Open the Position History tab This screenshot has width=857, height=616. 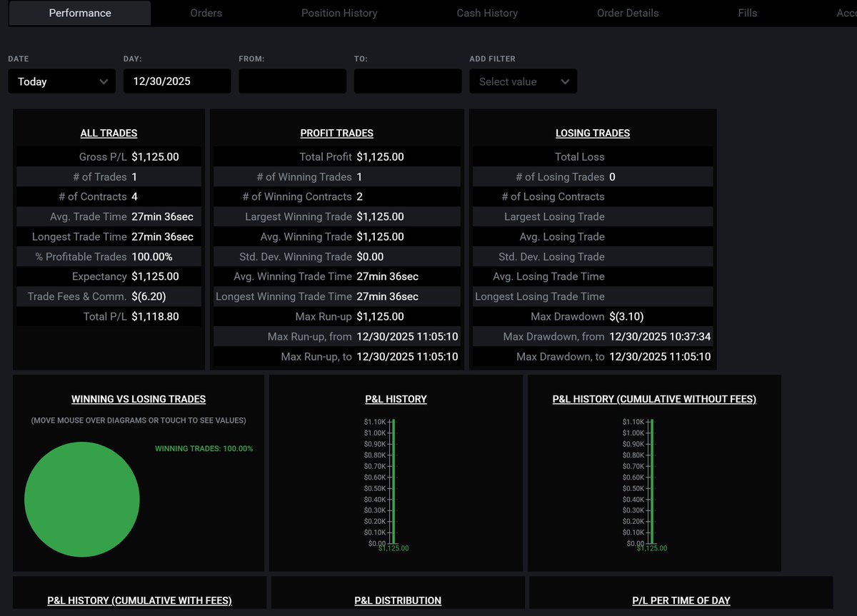point(339,13)
